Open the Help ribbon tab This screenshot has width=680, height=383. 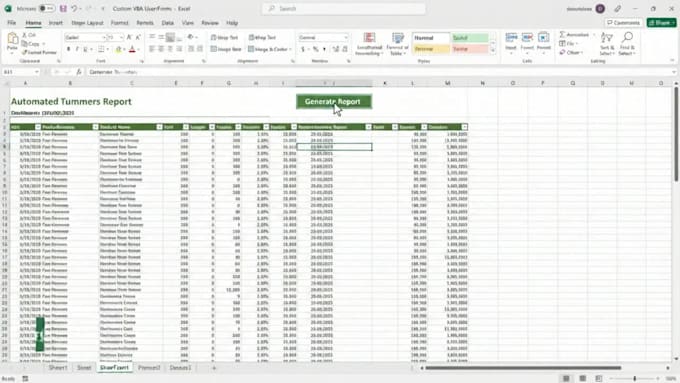(x=232, y=23)
